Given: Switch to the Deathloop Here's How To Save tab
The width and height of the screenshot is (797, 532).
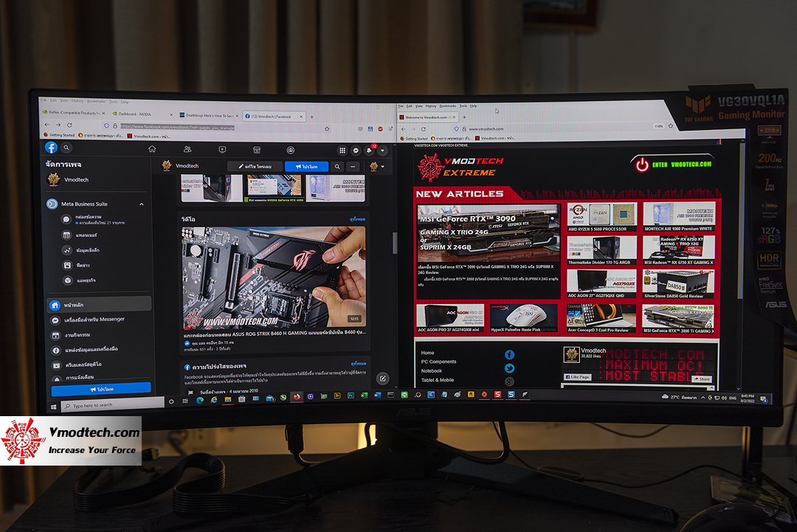Looking at the screenshot, I should coord(208,116).
